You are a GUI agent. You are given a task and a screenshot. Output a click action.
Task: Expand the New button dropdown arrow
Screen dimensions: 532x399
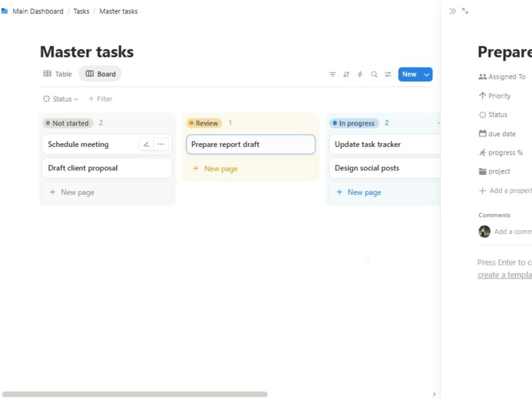tap(427, 74)
